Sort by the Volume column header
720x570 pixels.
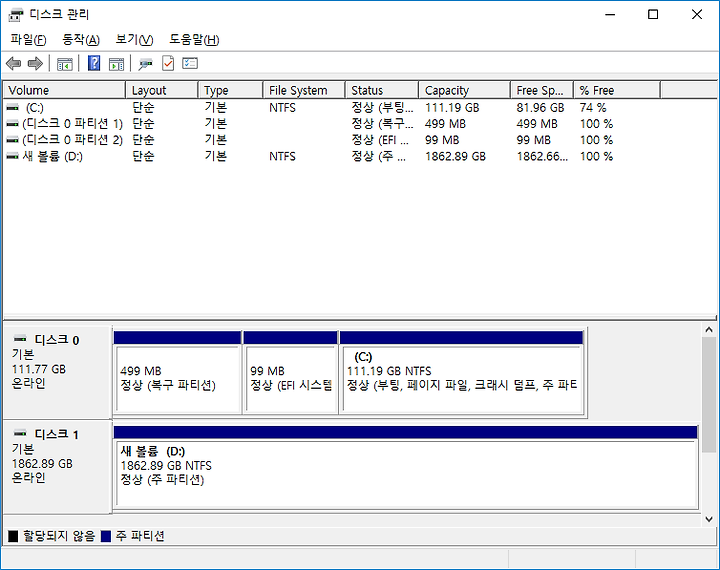coord(64,90)
